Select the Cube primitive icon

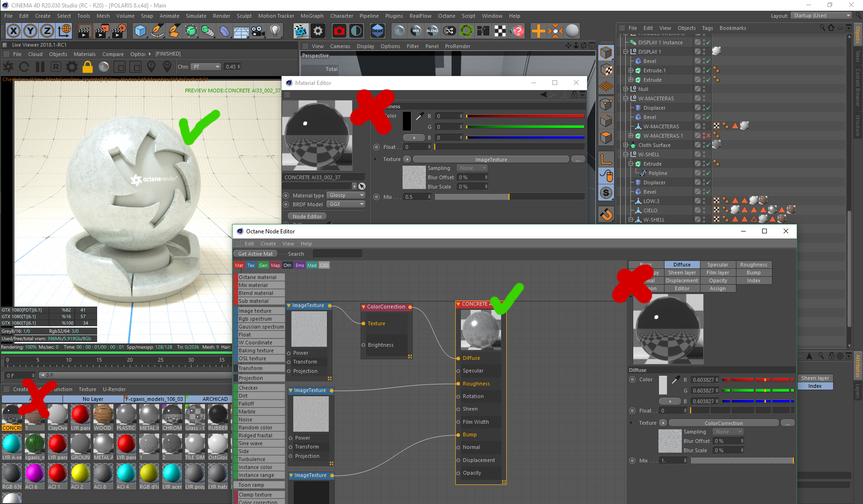click(x=140, y=31)
